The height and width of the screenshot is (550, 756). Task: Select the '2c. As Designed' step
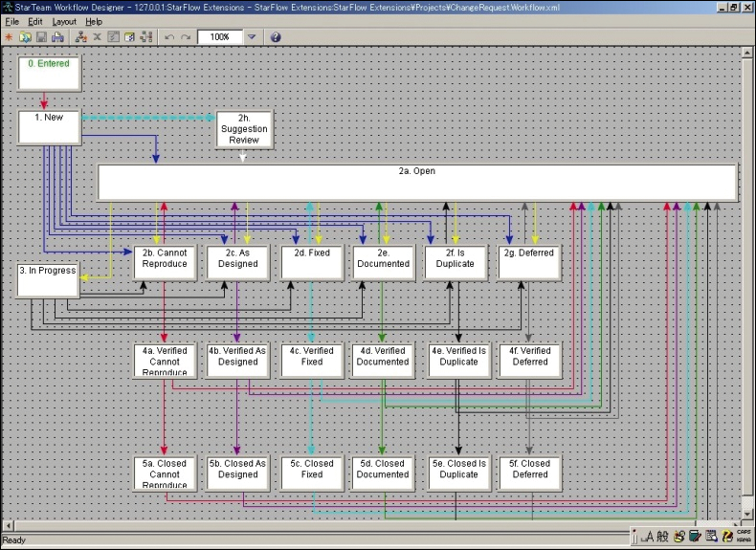pos(237,263)
